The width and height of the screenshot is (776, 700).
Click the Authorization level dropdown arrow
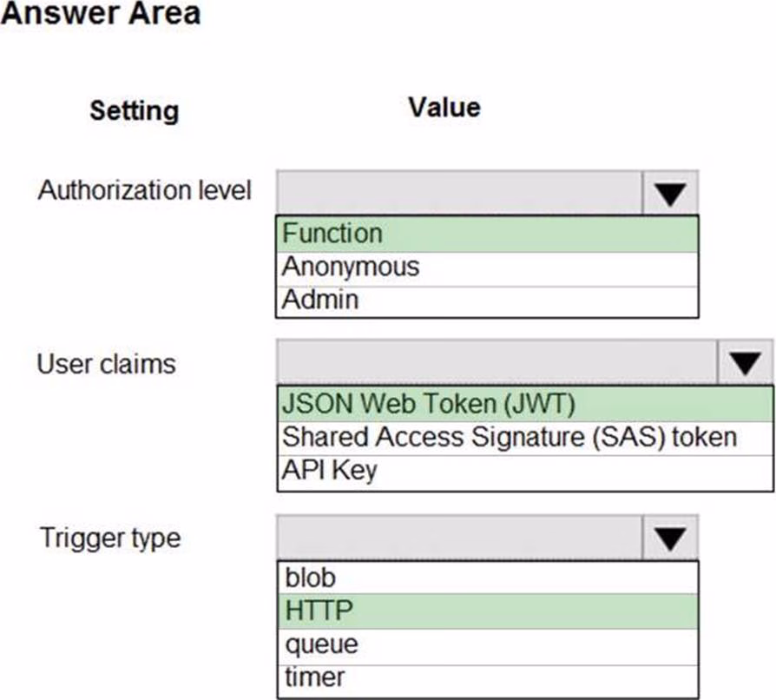point(669,193)
